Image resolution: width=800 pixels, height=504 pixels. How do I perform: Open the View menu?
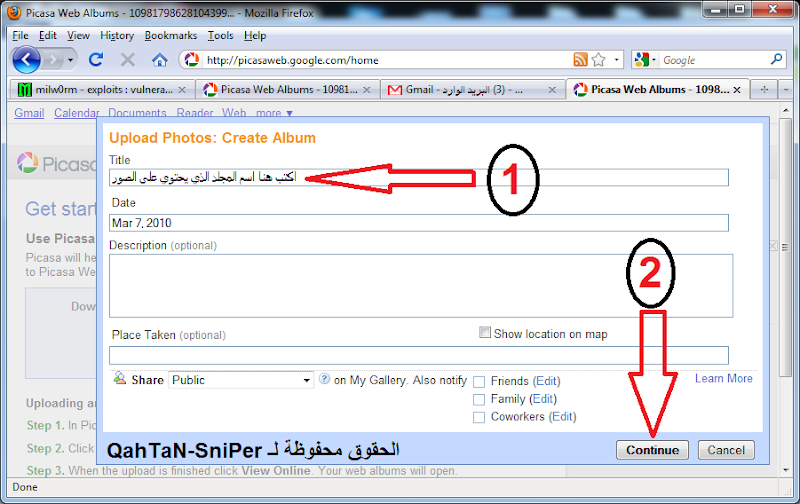tap(78, 35)
